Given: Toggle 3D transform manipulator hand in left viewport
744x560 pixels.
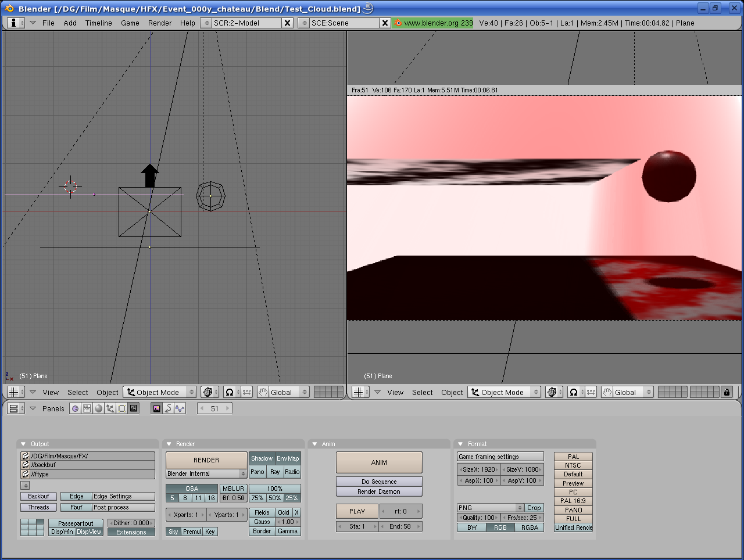Looking at the screenshot, I should [x=263, y=392].
